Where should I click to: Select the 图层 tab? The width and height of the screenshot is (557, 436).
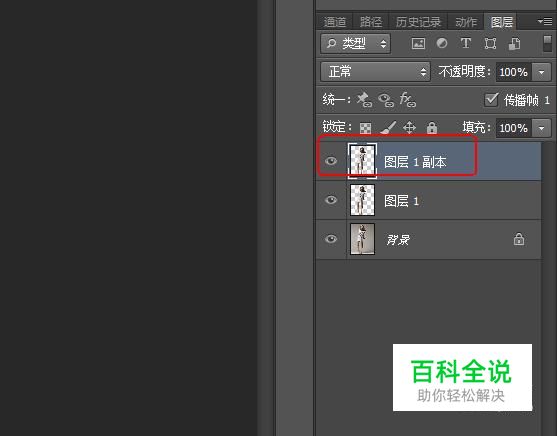(502, 22)
